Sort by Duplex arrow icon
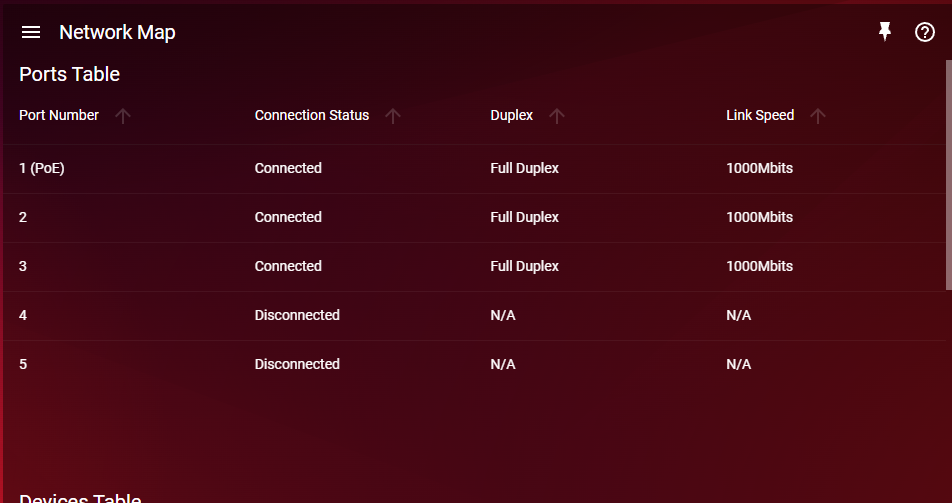The height and width of the screenshot is (503, 952). 557,115
